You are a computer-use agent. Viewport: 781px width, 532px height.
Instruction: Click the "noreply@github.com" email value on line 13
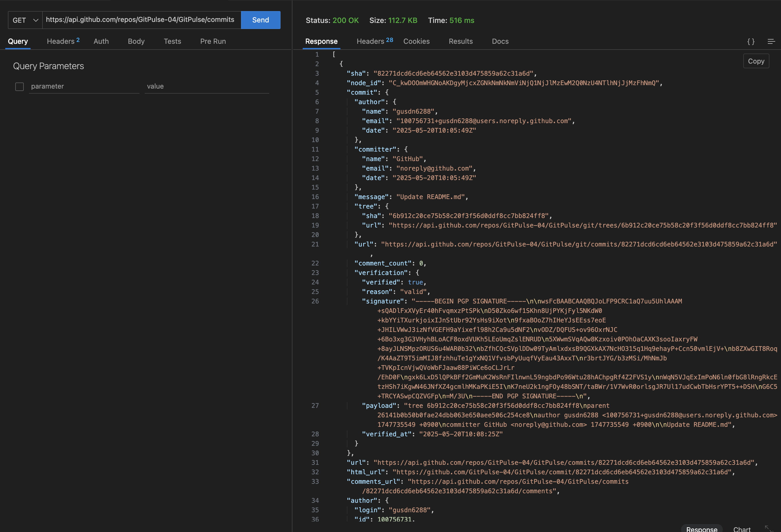(434, 168)
